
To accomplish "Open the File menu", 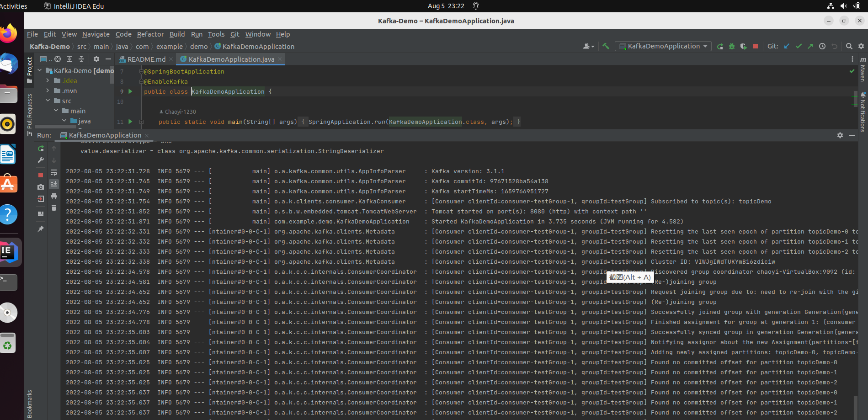I will (32, 34).
